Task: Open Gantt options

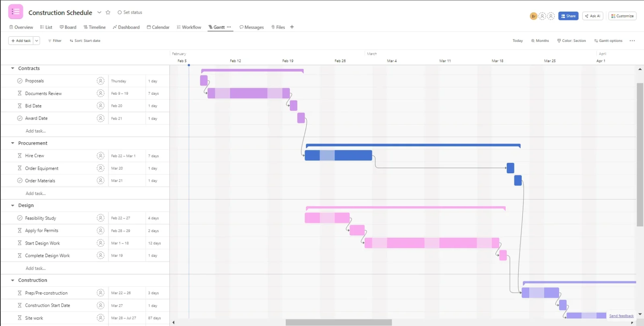Action: (x=608, y=41)
